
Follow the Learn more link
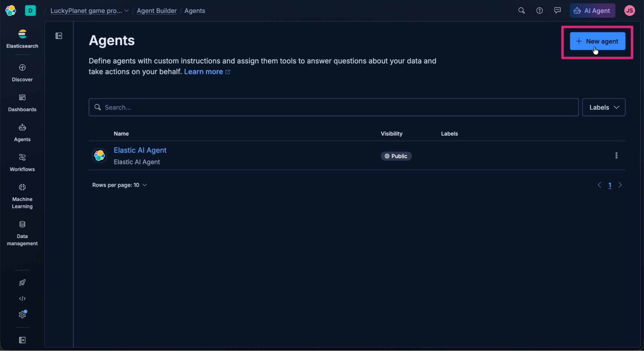click(207, 72)
